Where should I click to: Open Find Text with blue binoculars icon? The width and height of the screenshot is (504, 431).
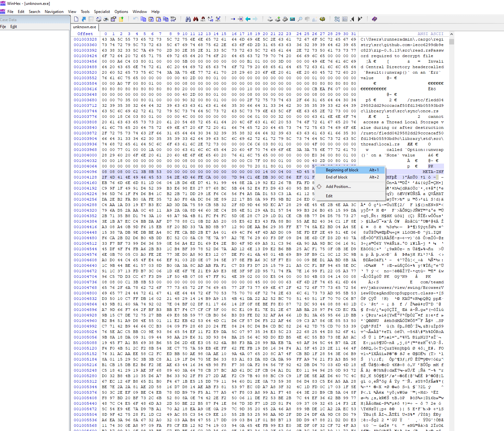(188, 19)
